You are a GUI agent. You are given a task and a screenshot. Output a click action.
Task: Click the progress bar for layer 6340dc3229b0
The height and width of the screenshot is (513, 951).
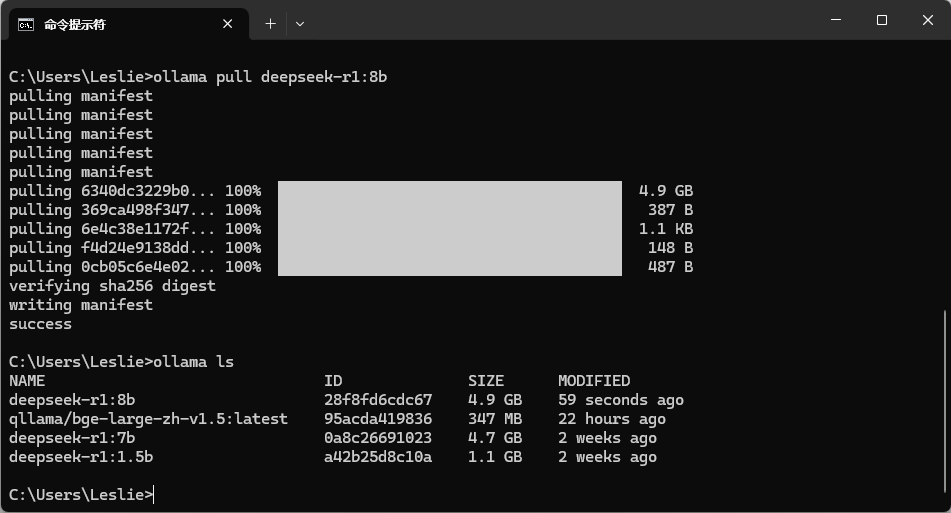[x=449, y=191]
